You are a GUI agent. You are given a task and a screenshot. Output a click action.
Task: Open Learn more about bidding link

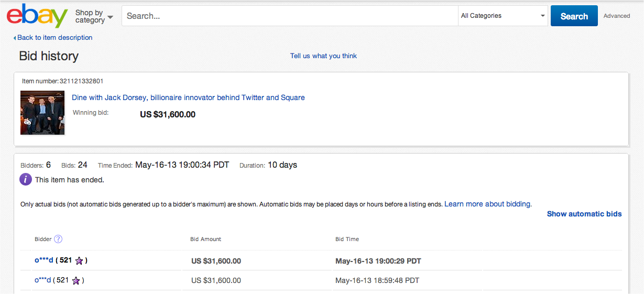point(487,204)
